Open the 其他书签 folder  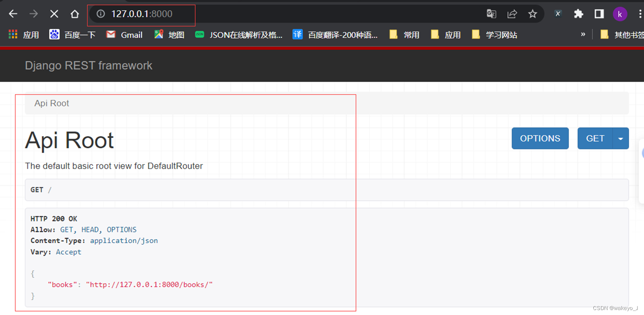pyautogui.click(x=622, y=35)
